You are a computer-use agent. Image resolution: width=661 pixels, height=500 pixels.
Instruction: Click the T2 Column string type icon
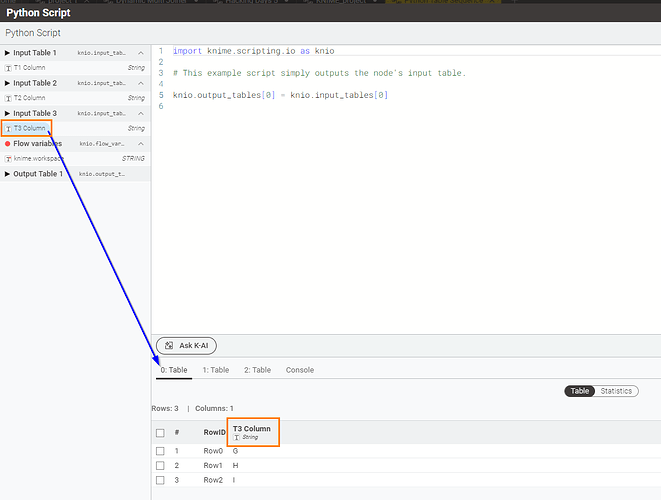[9, 98]
